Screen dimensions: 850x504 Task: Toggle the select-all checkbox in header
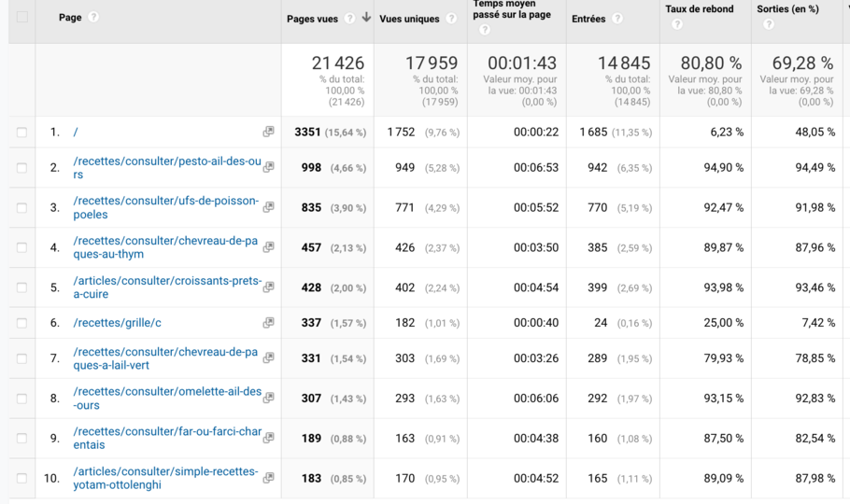21,17
